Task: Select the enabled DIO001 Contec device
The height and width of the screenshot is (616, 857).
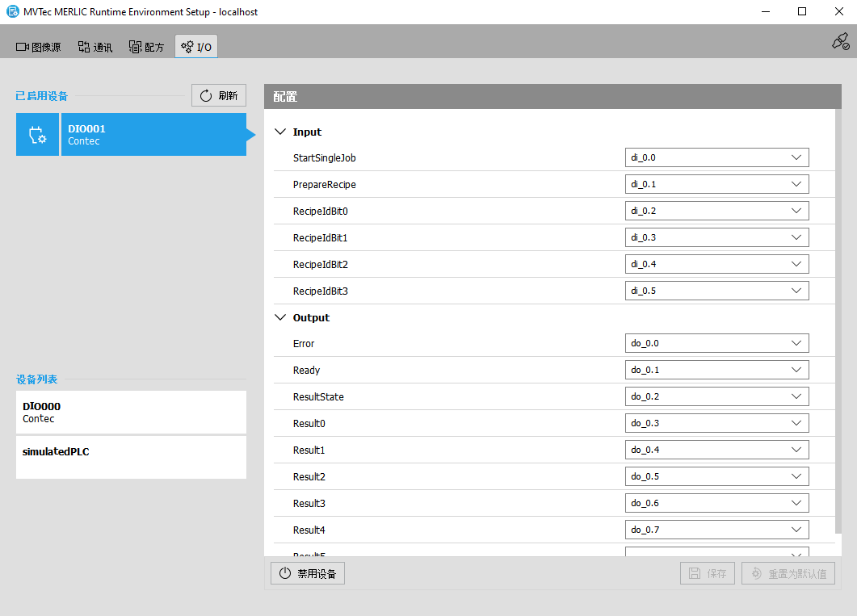Action: [152, 135]
